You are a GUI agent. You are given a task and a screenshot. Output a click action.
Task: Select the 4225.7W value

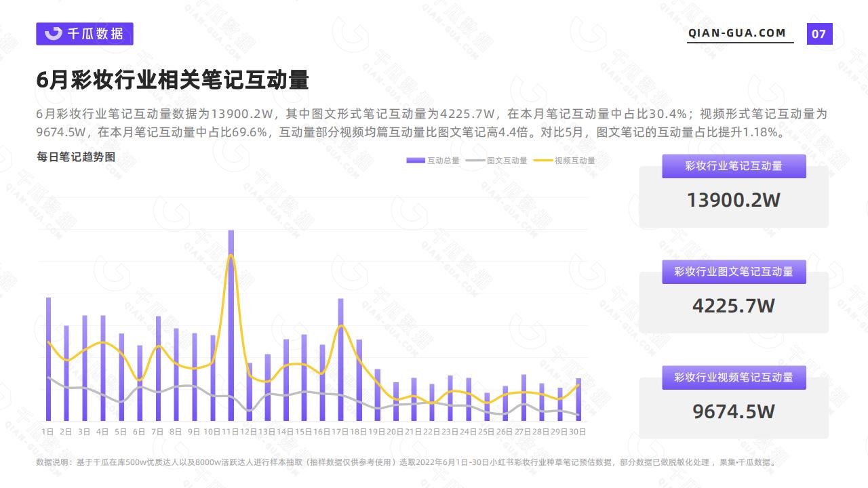pyautogui.click(x=734, y=306)
